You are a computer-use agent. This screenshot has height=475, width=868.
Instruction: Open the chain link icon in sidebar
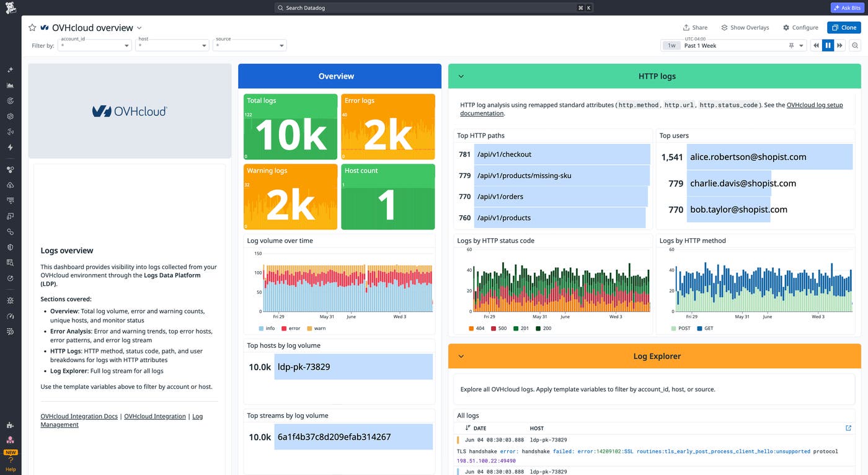coord(10,232)
